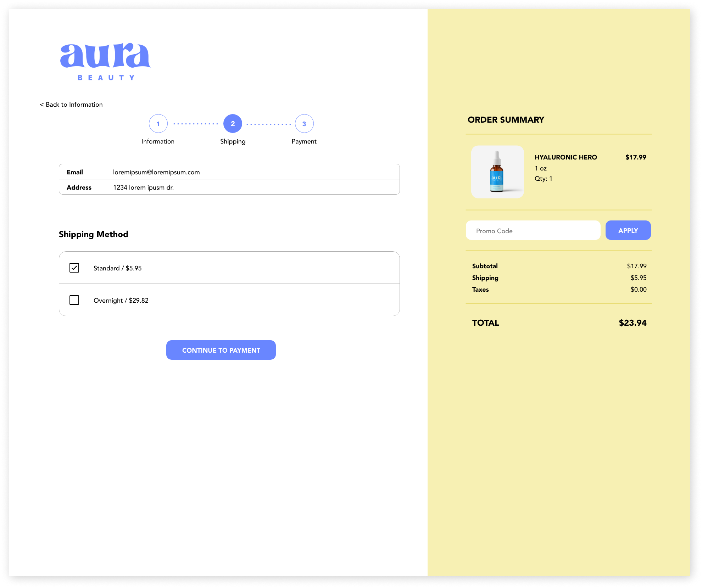This screenshot has width=702, height=588.
Task: Click the Email row in summary
Action: point(229,172)
